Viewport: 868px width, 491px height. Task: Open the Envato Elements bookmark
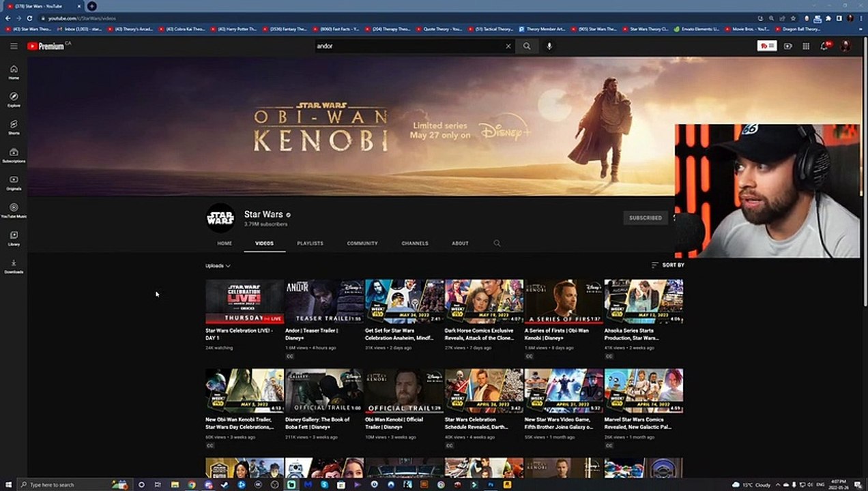(696, 29)
